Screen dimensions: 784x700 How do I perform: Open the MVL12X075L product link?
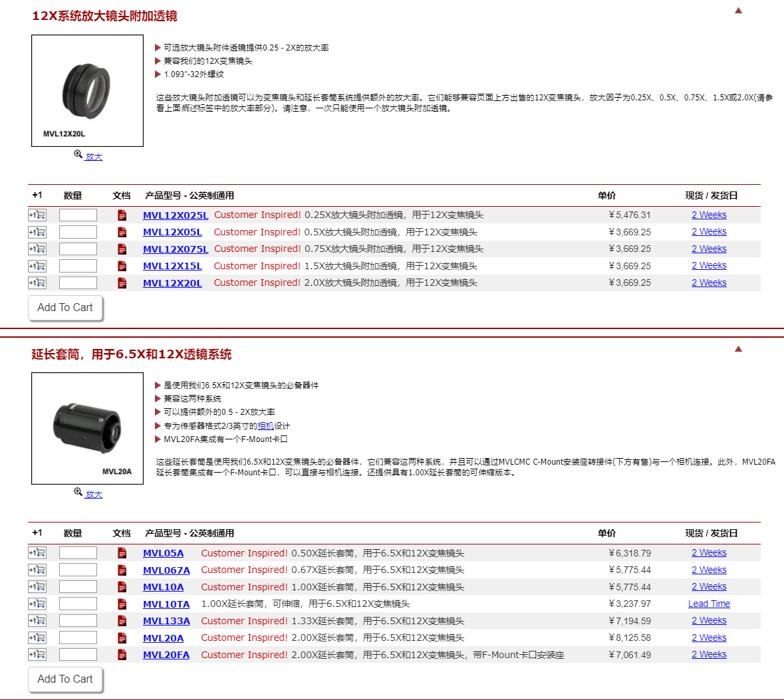(x=176, y=249)
